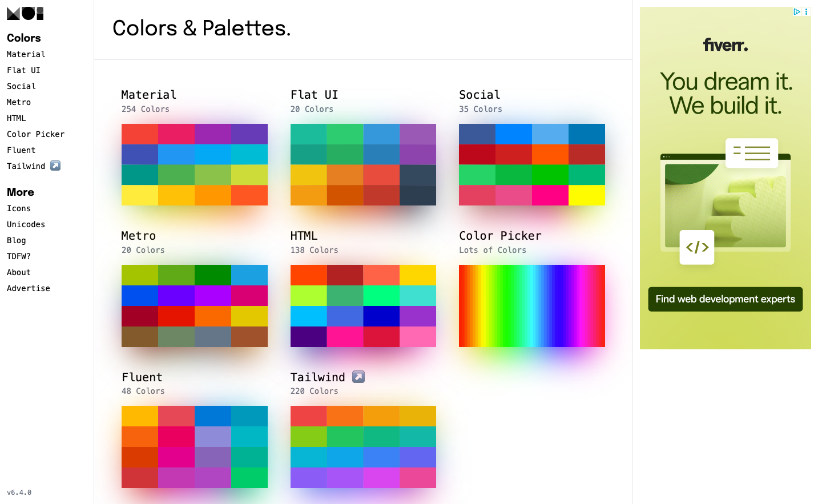Open Tailwind external link icon in sidebar
Viewport: 818px width, 504px height.
tap(55, 166)
